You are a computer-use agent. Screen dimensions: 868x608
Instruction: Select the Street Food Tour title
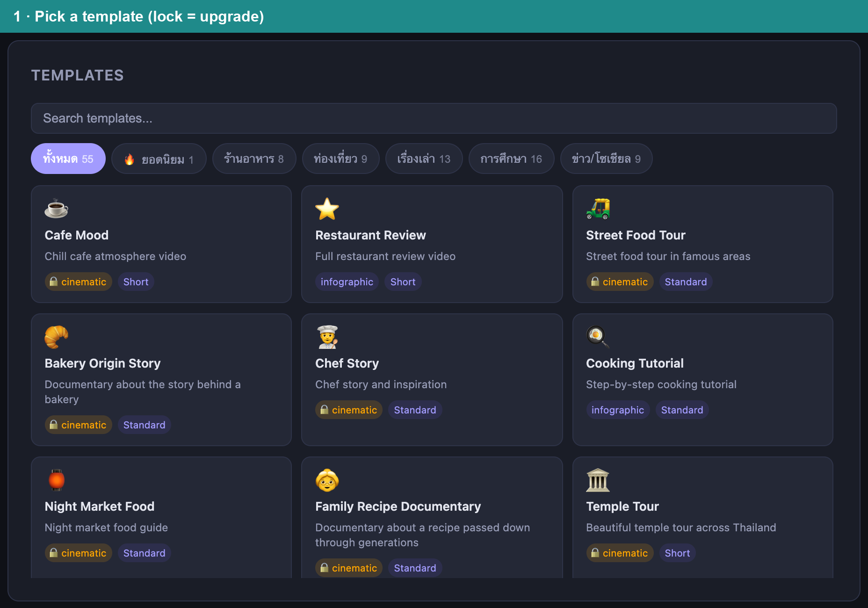[636, 235]
